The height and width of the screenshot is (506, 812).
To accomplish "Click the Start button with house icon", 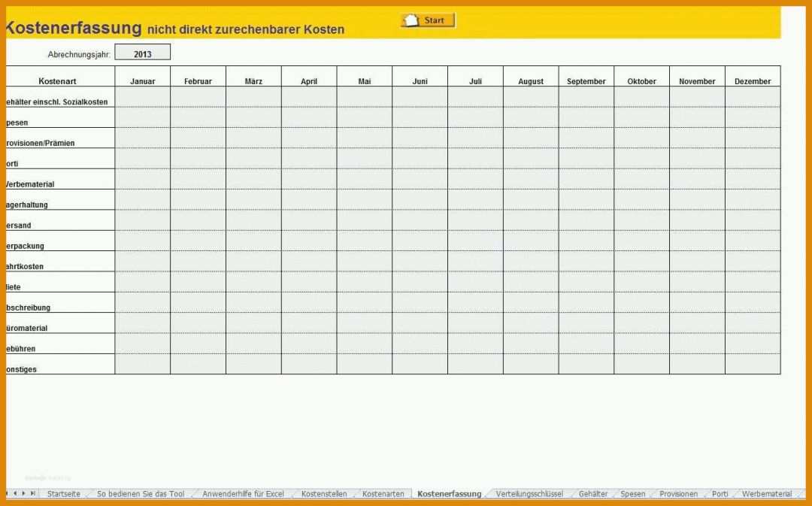I will (x=428, y=20).
